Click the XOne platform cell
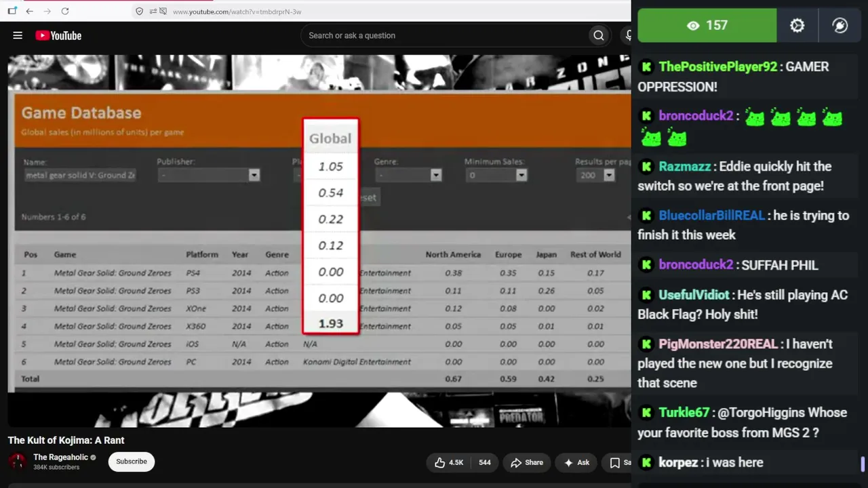 click(x=195, y=308)
